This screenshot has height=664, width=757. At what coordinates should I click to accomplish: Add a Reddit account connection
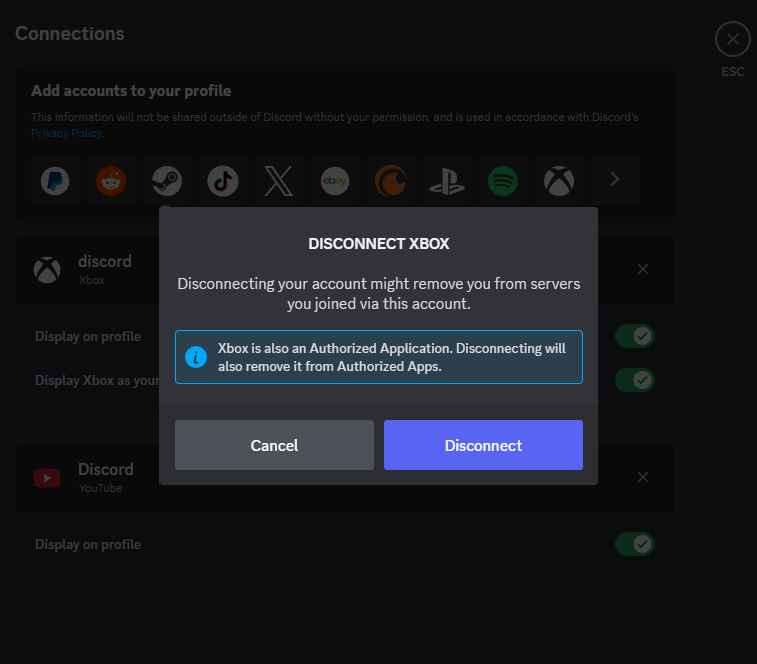(111, 181)
